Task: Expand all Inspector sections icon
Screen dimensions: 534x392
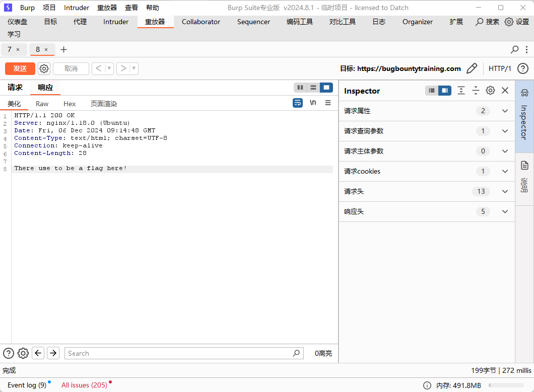Action: (x=461, y=91)
